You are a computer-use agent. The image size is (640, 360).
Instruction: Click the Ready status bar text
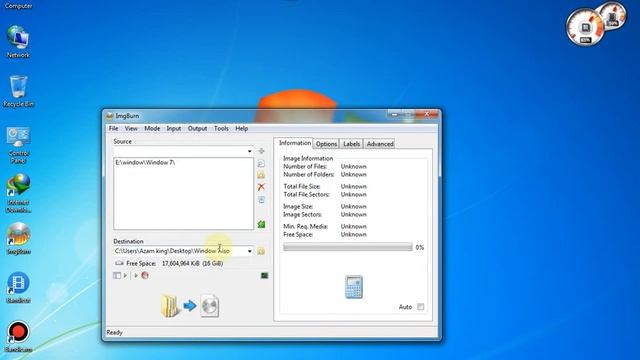coord(114,333)
